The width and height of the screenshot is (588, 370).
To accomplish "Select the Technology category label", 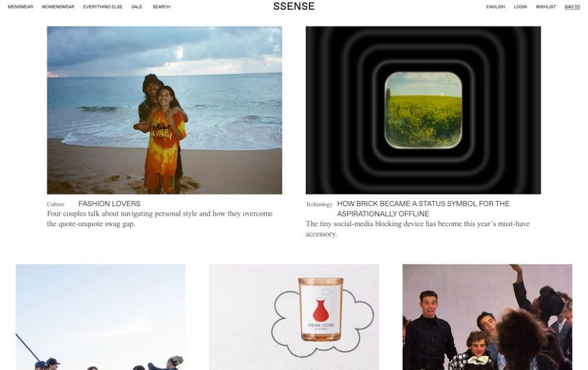I will pyautogui.click(x=319, y=205).
